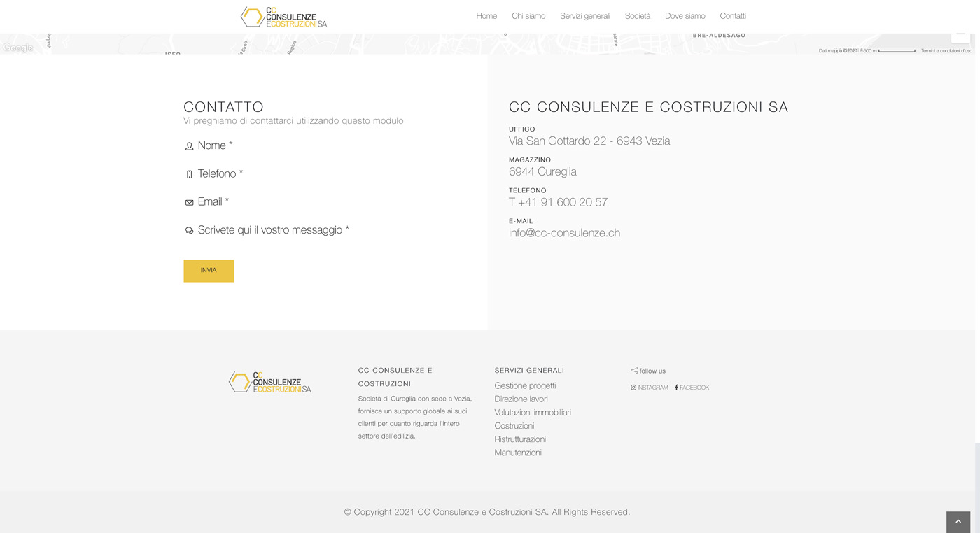980x533 pixels.
Task: Click the speech bubble message icon
Action: coord(189,230)
